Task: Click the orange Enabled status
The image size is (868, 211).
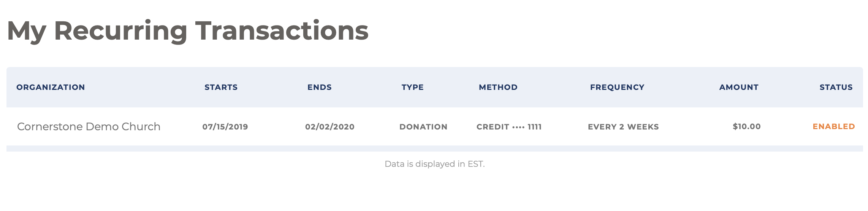Action: [x=834, y=126]
